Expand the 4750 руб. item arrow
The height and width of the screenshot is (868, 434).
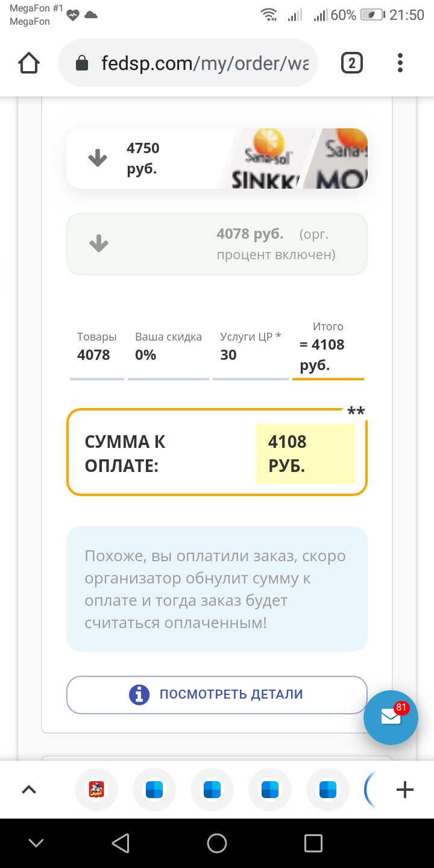(98, 159)
